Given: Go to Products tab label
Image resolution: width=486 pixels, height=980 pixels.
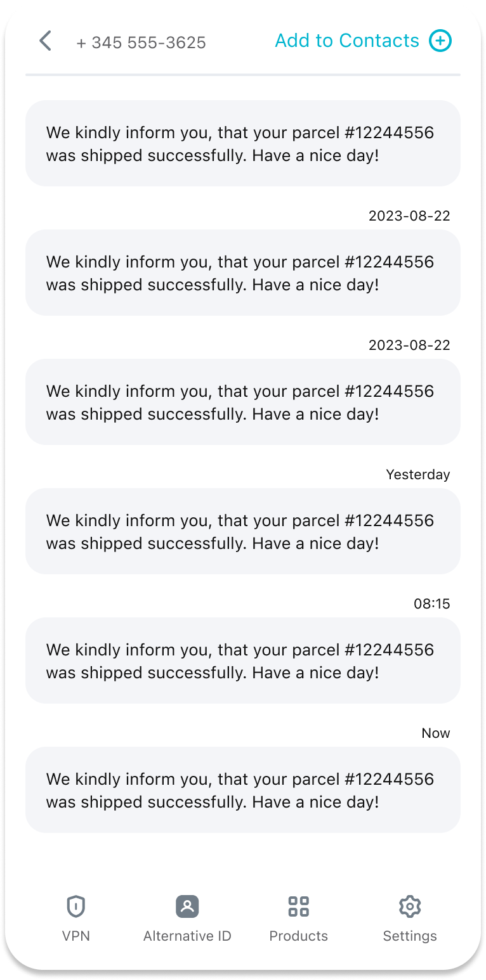Looking at the screenshot, I should (x=298, y=936).
